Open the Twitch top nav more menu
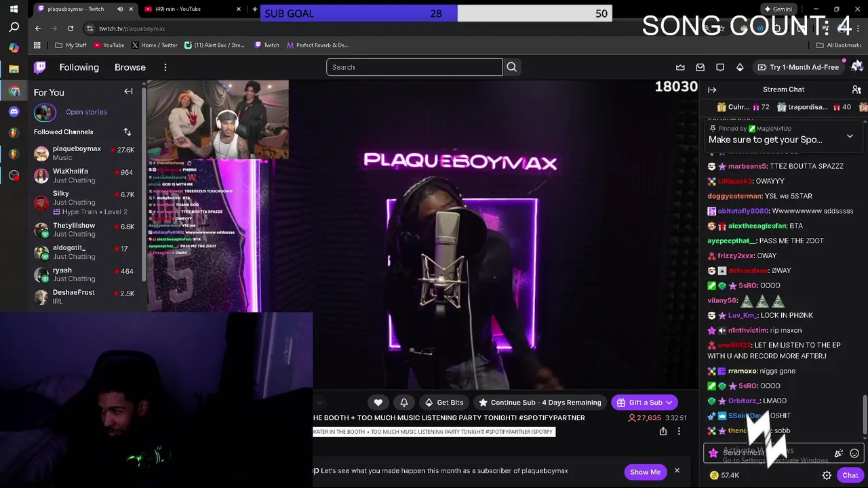Viewport: 868px width, 488px height. [x=165, y=67]
